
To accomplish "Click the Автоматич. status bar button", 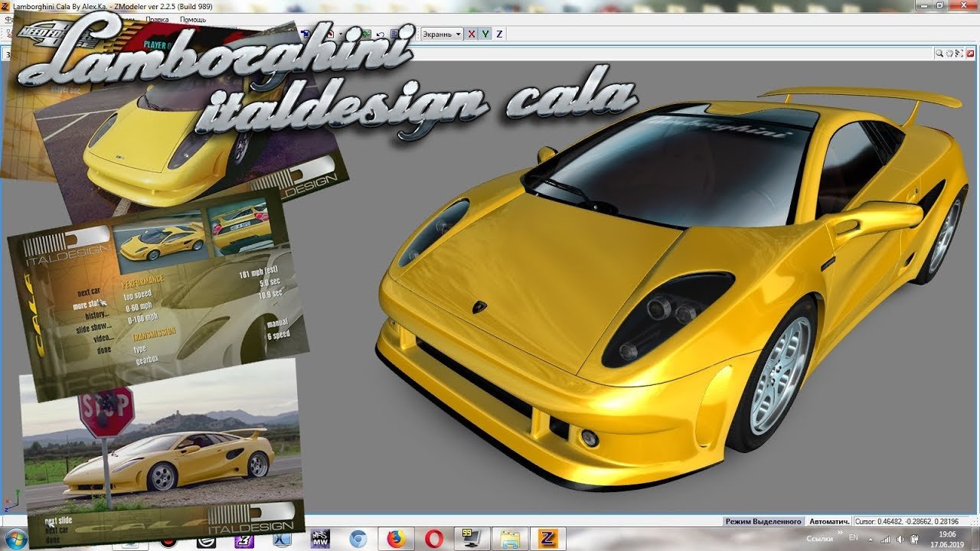I will [x=830, y=521].
